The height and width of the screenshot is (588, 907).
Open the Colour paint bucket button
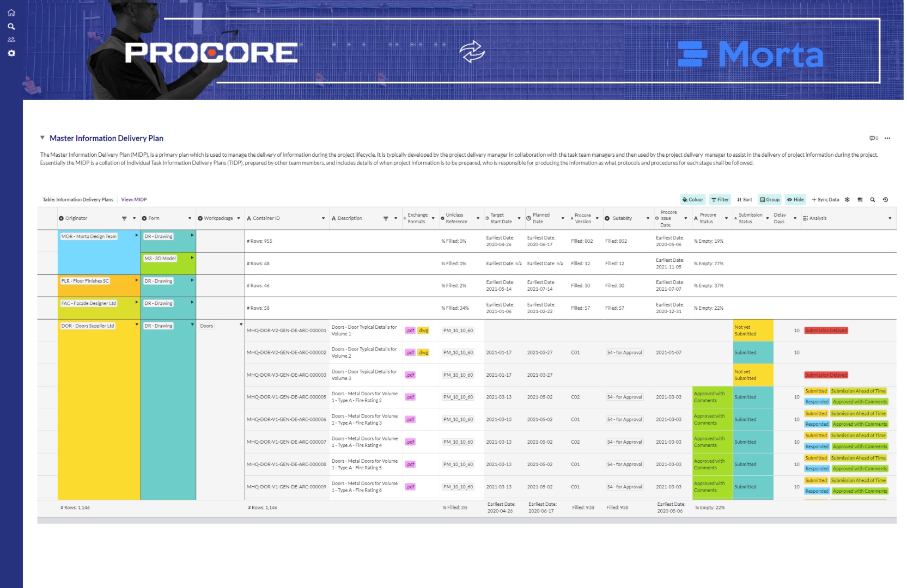point(693,200)
